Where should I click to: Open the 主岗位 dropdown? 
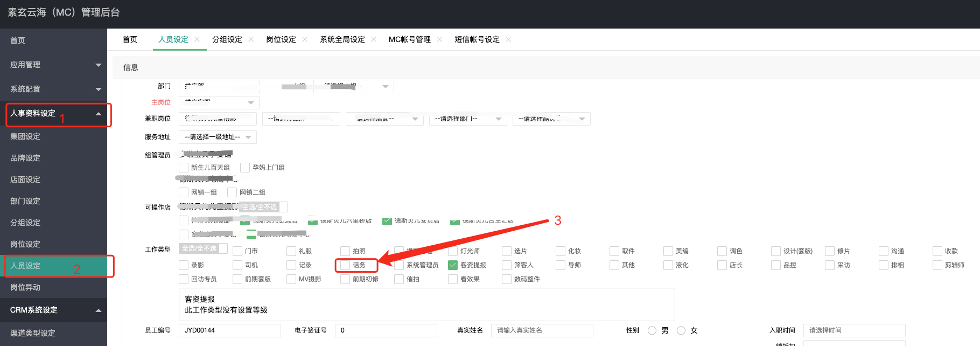[x=219, y=102]
